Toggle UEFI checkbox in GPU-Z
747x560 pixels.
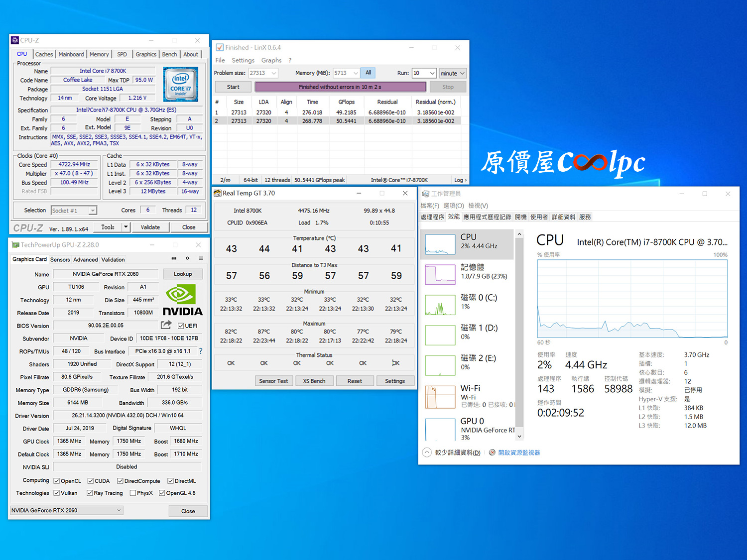(181, 326)
